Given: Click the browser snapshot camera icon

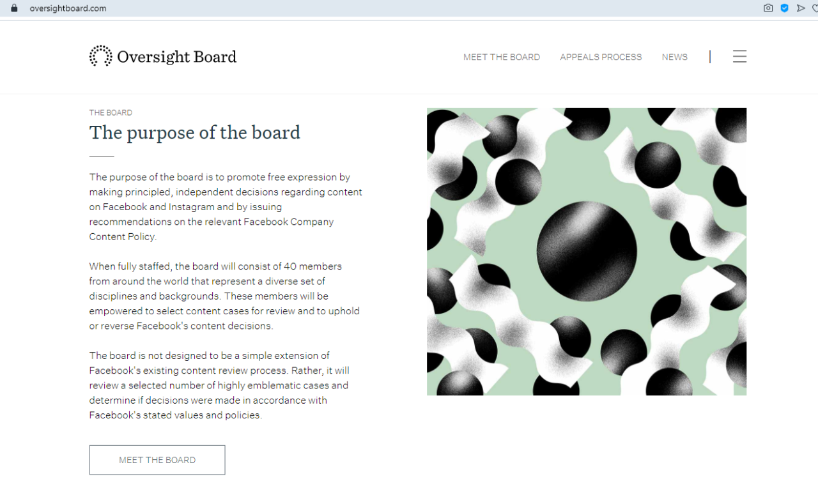Looking at the screenshot, I should [768, 8].
